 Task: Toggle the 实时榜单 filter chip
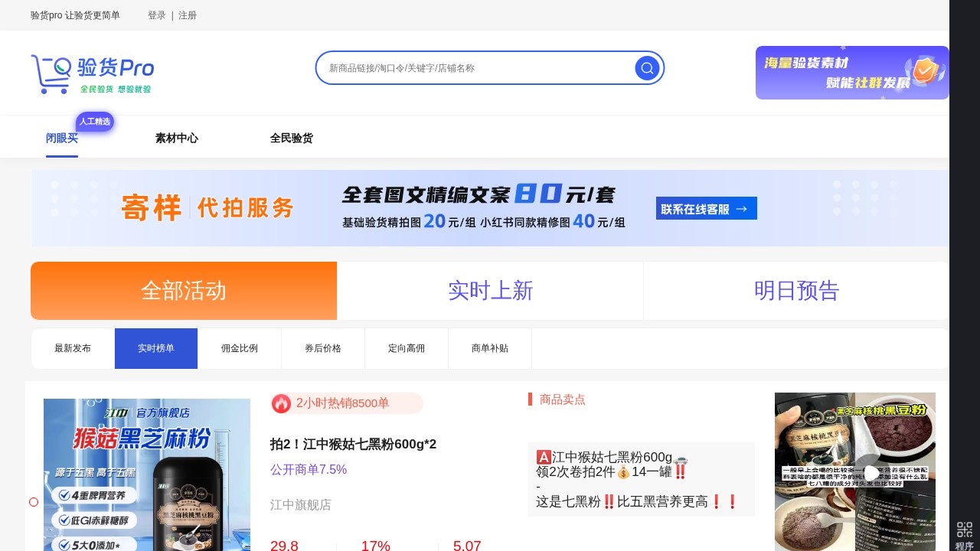click(155, 348)
